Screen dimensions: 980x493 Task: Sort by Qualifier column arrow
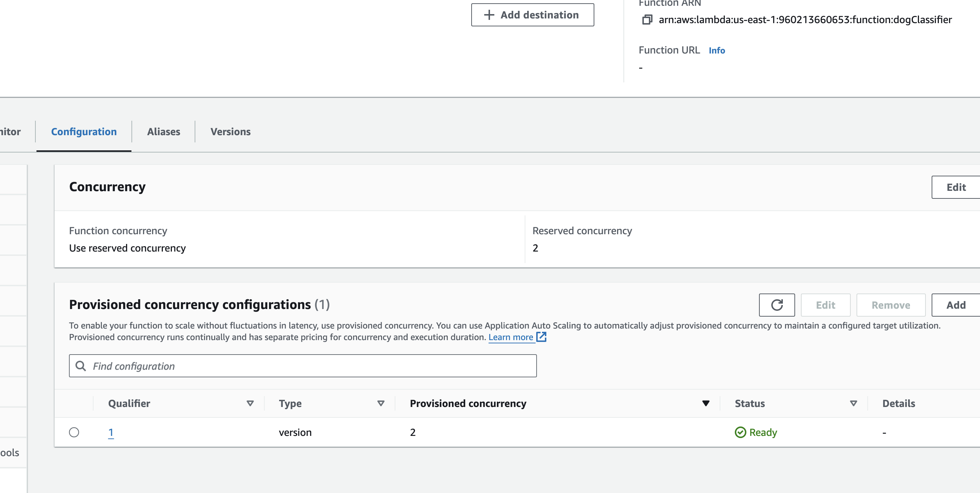[250, 403]
